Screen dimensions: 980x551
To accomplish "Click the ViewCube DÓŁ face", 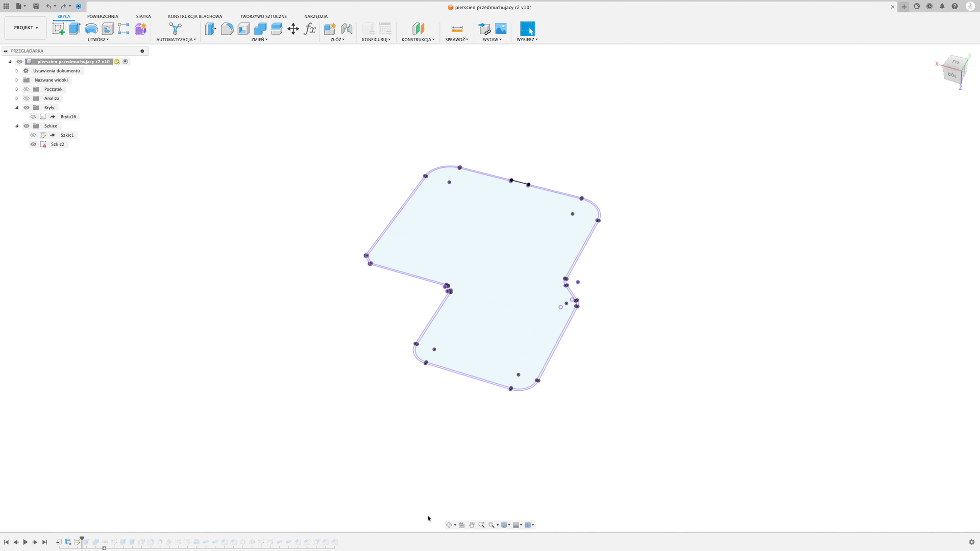I will coord(952,75).
